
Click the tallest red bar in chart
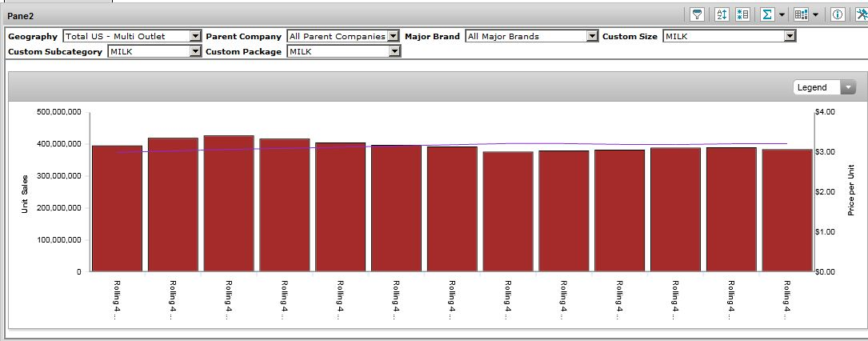pyautogui.click(x=229, y=204)
